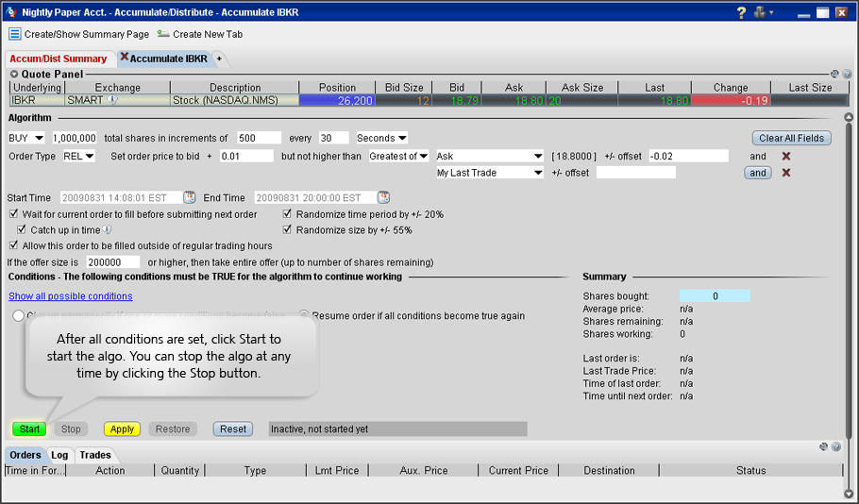Switch to the Accum/Dist Summary tab

click(x=59, y=59)
